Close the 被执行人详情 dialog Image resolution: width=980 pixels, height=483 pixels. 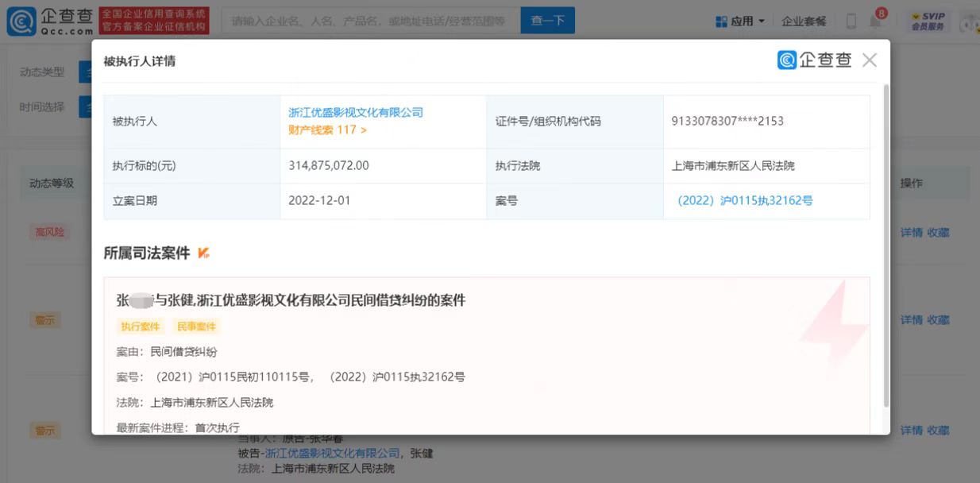click(x=870, y=60)
